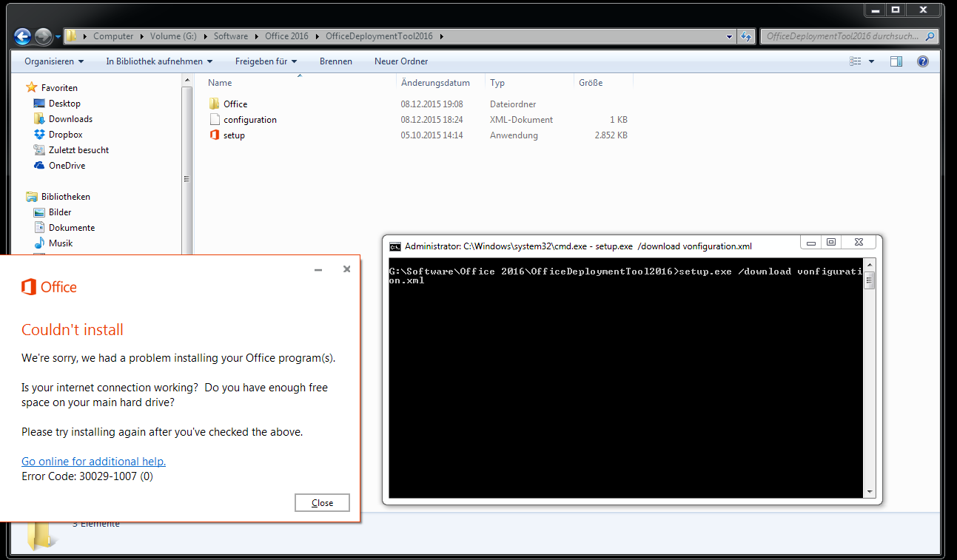
Task: Click the date 08.12.2015 19:08
Action: click(432, 104)
